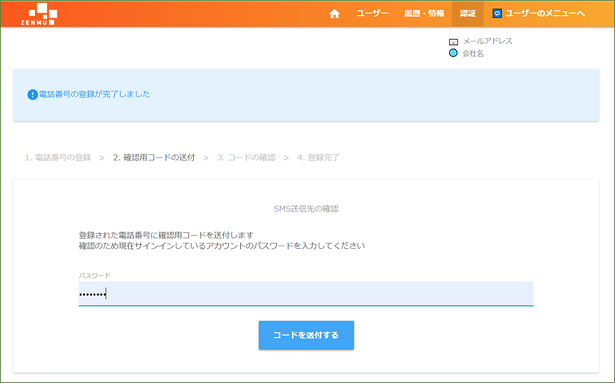Click the パスワード field label

tap(95, 275)
